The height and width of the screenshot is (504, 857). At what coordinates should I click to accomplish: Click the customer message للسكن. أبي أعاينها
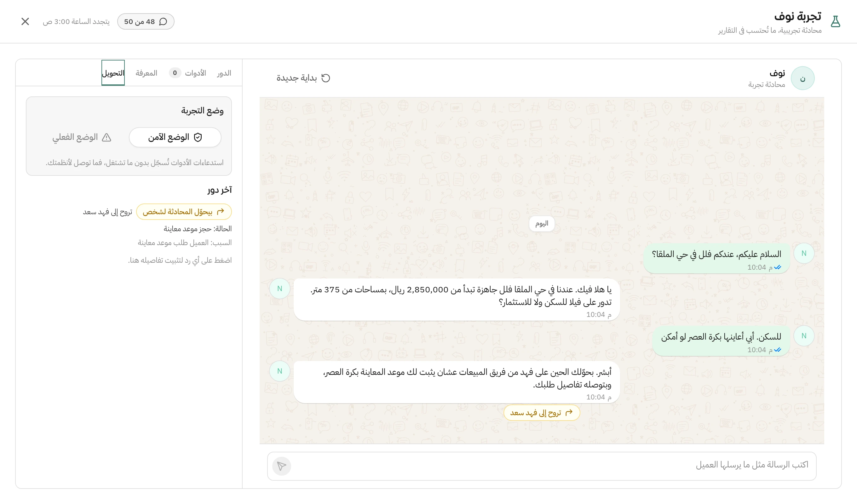coord(721,341)
